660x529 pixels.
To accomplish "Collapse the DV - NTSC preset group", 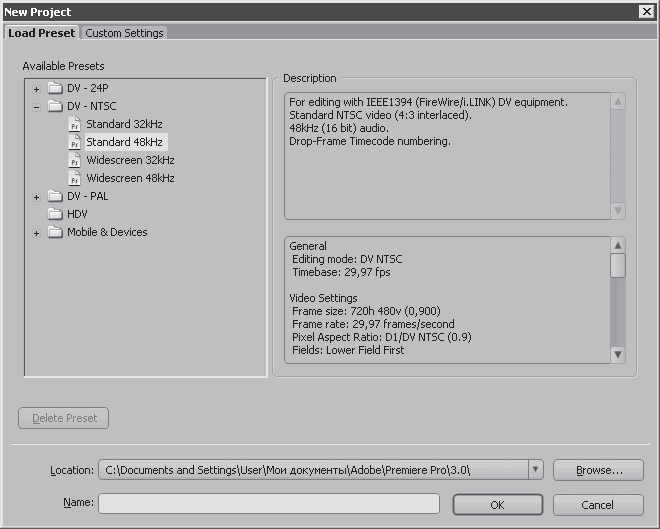I will [x=37, y=107].
